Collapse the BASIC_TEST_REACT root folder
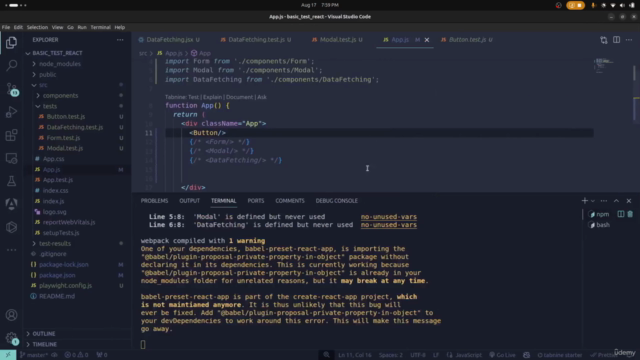Image resolution: width=640 pixels, height=360 pixels. [x=57, y=53]
